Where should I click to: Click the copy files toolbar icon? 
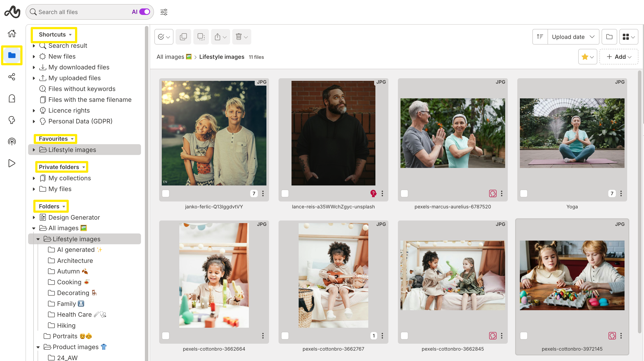tap(183, 37)
